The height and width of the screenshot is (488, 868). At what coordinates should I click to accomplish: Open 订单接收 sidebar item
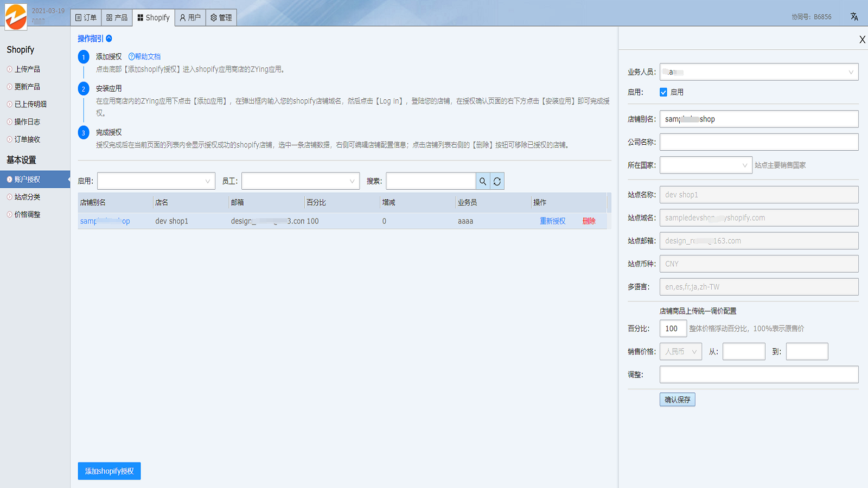[x=27, y=139]
